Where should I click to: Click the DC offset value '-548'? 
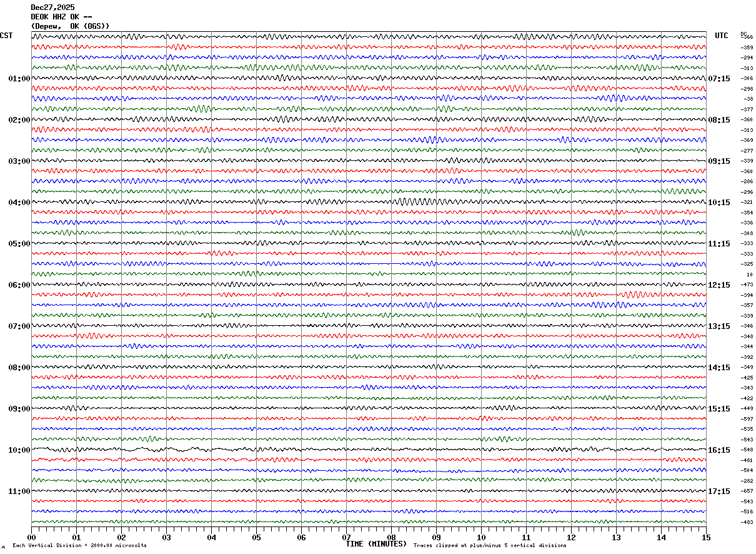click(747, 450)
